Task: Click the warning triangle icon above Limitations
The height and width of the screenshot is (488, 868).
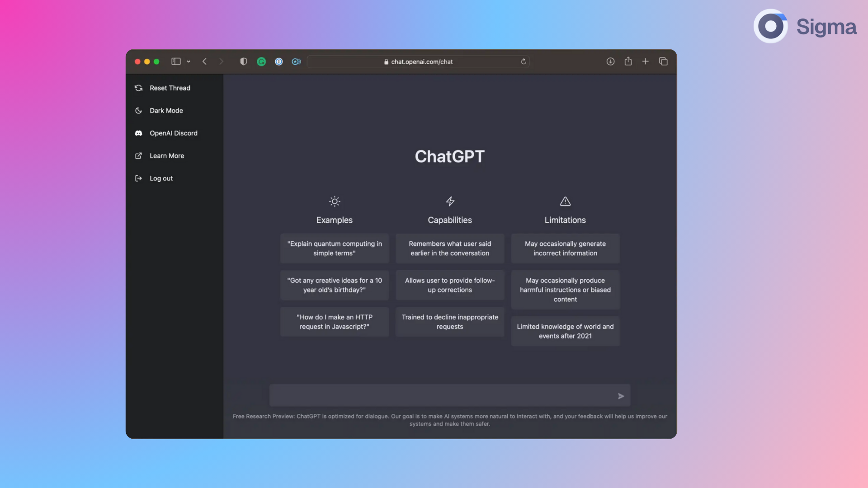Action: click(x=565, y=202)
